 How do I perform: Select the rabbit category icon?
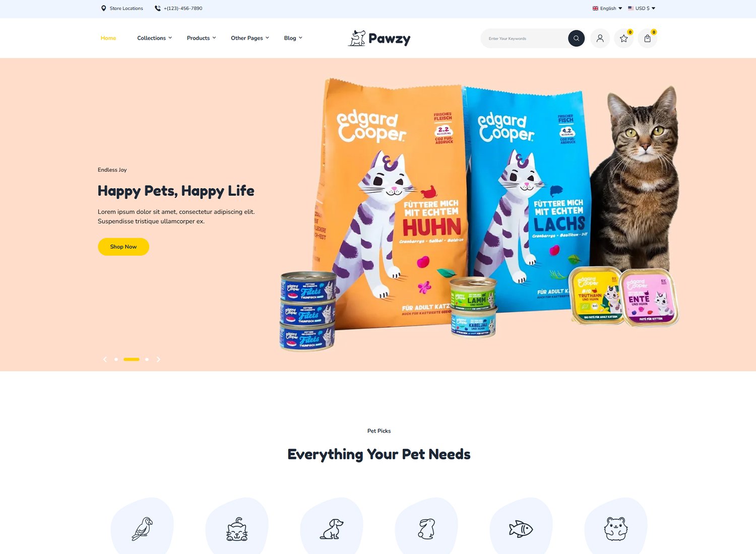(x=426, y=529)
